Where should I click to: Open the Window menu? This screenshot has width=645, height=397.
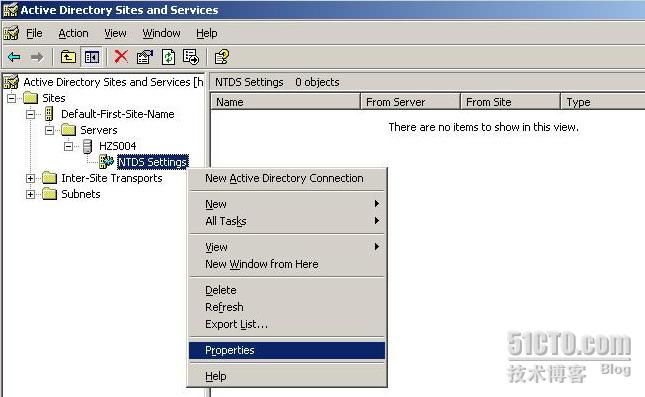tap(161, 33)
